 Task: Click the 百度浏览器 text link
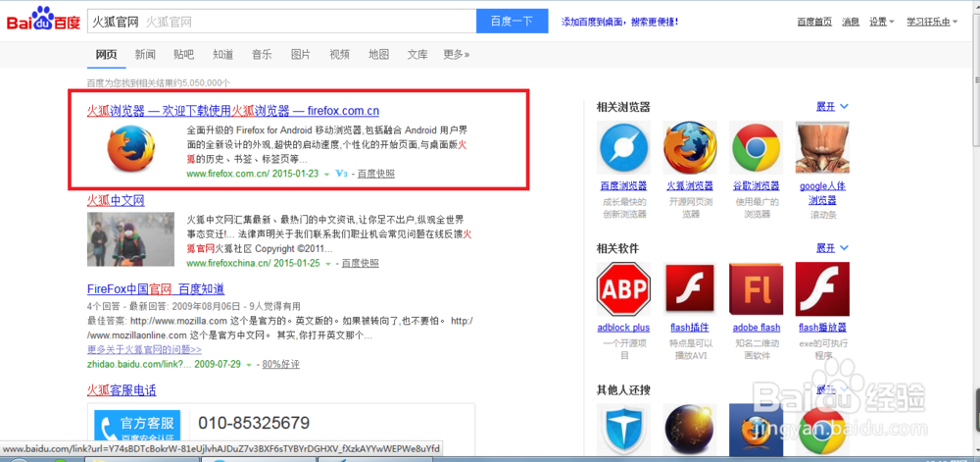pos(623,185)
